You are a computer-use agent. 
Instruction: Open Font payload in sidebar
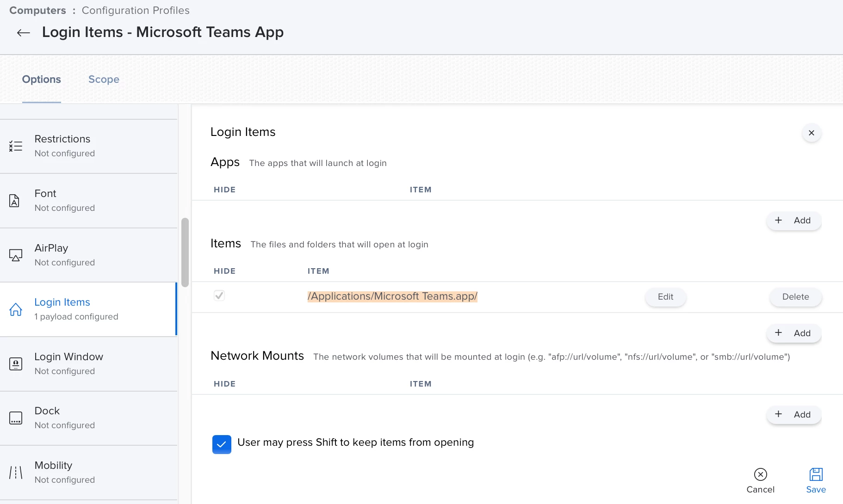point(89,201)
